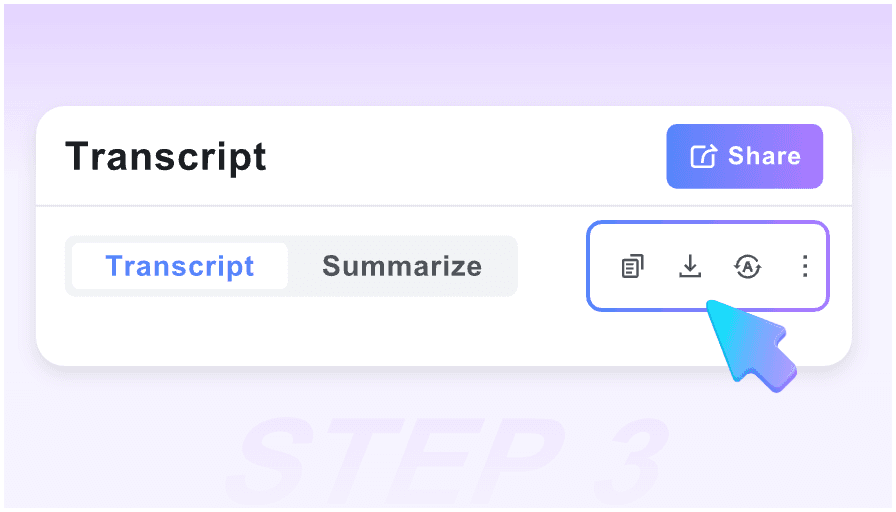Open the Summarize tab
Screen dimensions: 896x512
(x=402, y=266)
